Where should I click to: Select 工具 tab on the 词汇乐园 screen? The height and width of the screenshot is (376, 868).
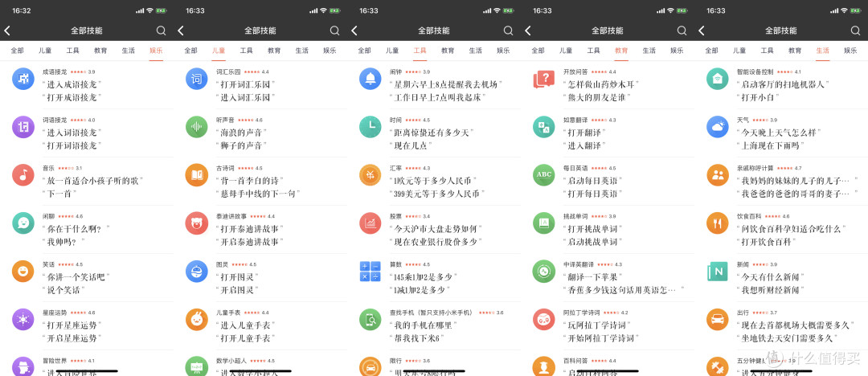[247, 51]
